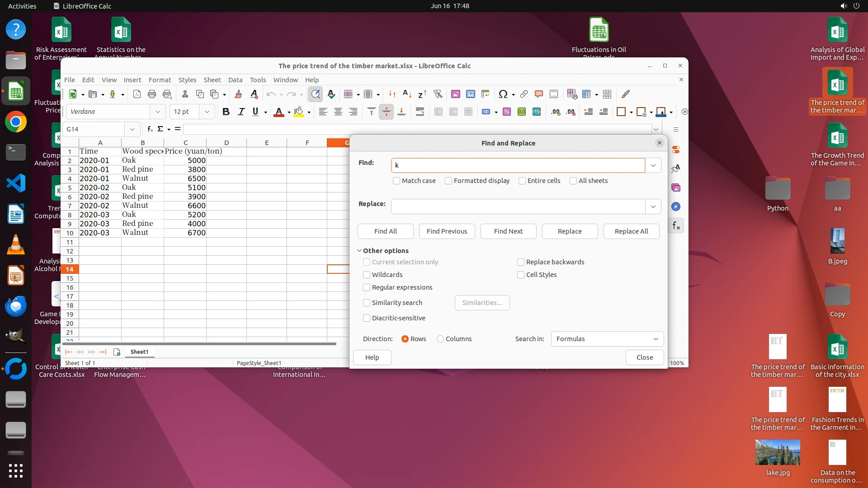Viewport: 868px width, 488px height.
Task: Click the Export as PDF icon
Action: point(137,94)
